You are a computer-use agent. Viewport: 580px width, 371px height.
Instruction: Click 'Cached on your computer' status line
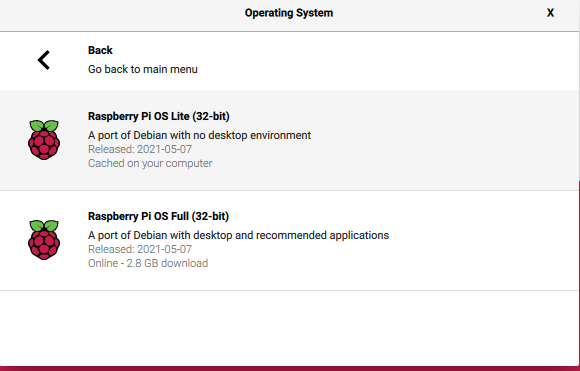click(x=150, y=163)
